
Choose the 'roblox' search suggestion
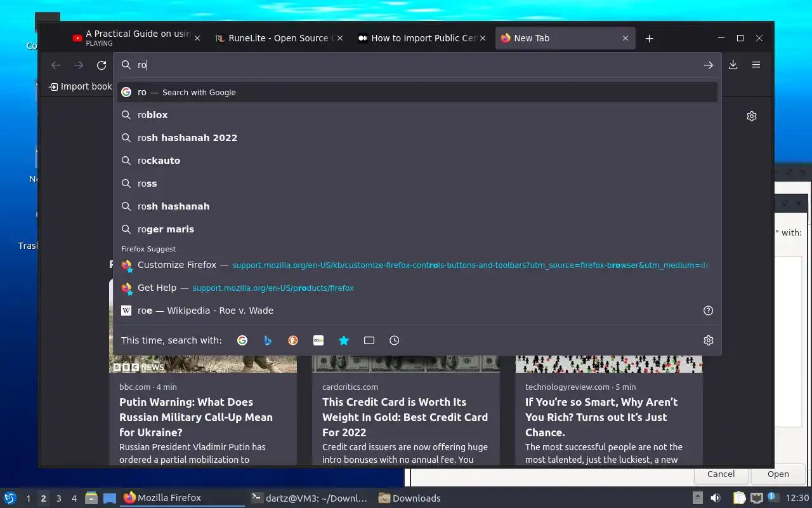417,115
